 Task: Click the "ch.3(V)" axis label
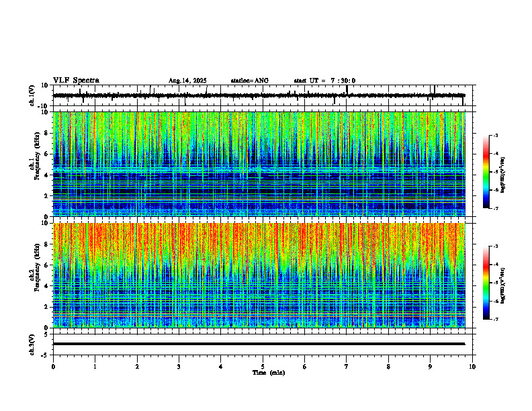tap(32, 345)
